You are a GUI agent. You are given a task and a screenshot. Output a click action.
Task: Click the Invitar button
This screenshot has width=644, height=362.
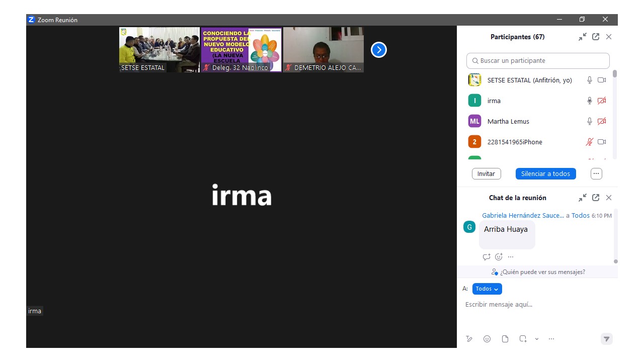pos(486,173)
